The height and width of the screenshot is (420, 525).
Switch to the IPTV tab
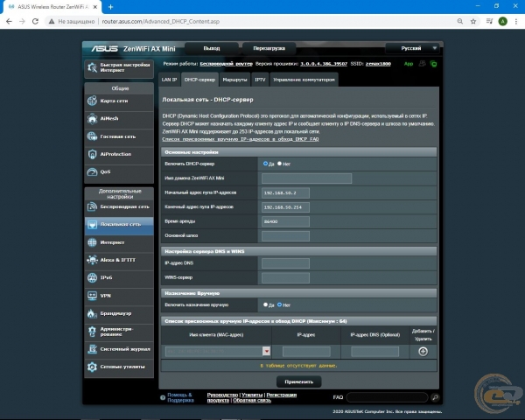(260, 80)
